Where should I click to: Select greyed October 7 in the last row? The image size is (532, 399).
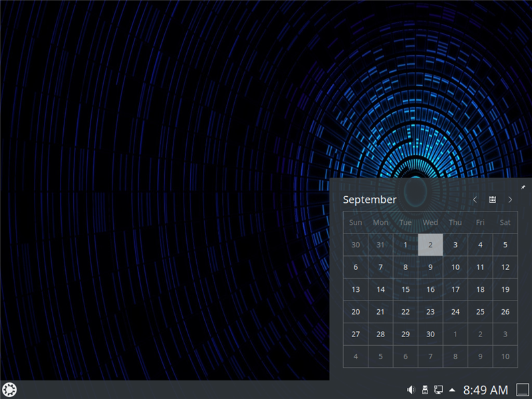[x=430, y=356]
